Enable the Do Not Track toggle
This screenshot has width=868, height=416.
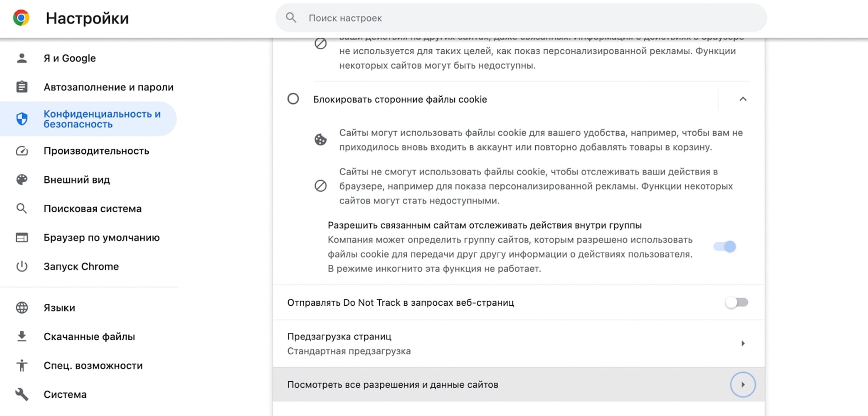click(736, 303)
